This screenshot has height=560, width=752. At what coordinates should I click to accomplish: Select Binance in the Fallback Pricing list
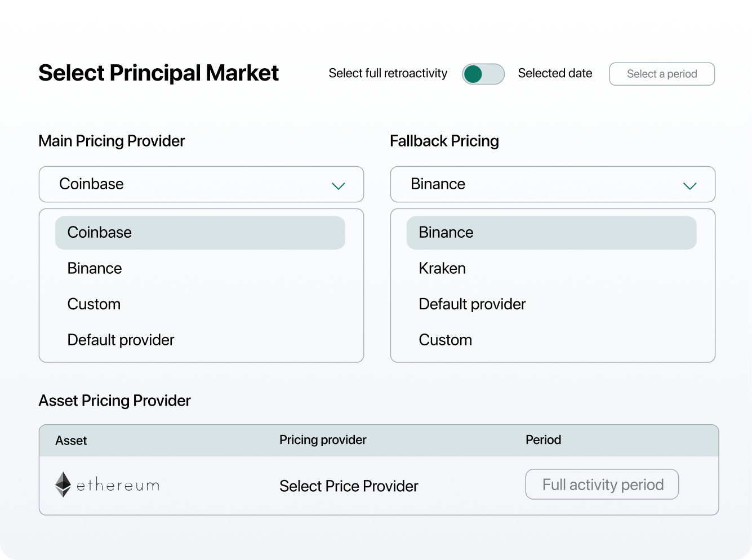tap(551, 233)
